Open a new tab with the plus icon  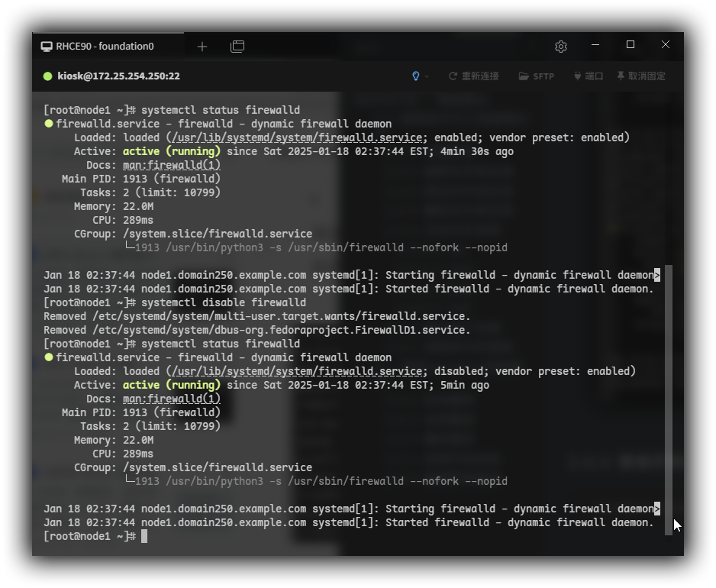click(202, 47)
